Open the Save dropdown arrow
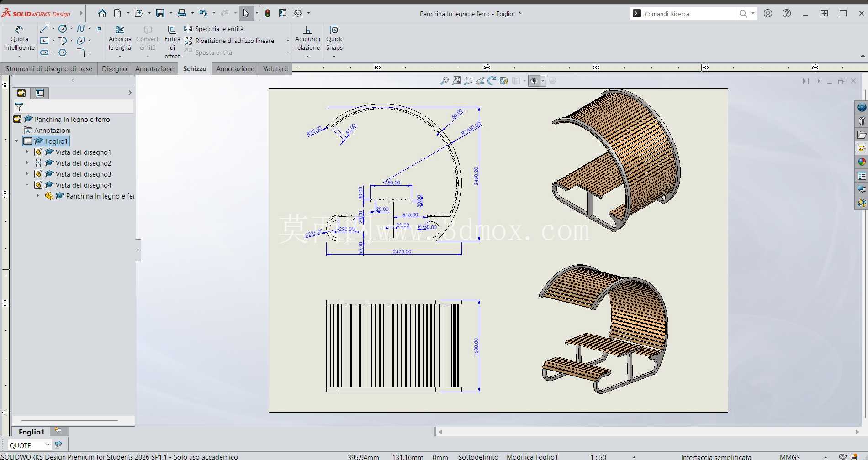 171,13
